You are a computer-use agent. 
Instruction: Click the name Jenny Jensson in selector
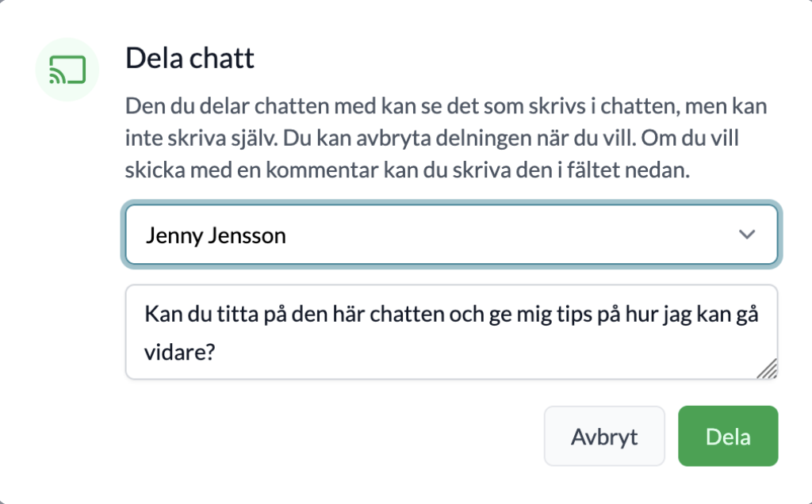click(215, 235)
